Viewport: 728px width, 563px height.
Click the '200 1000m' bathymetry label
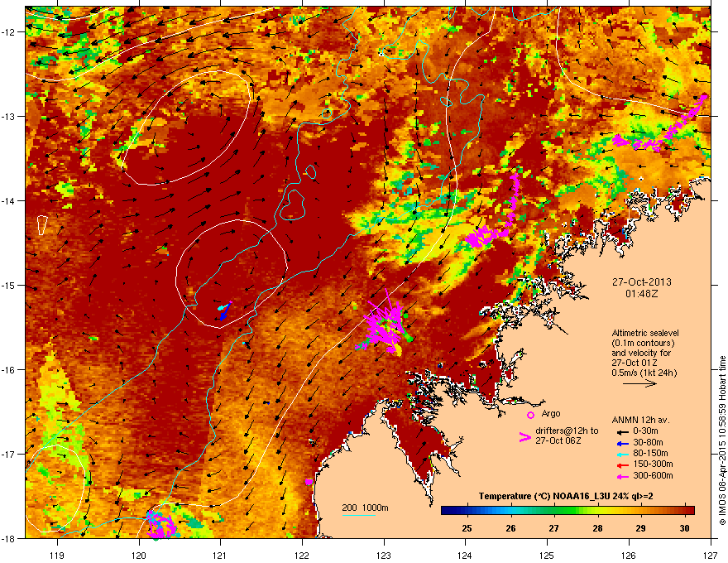(365, 508)
